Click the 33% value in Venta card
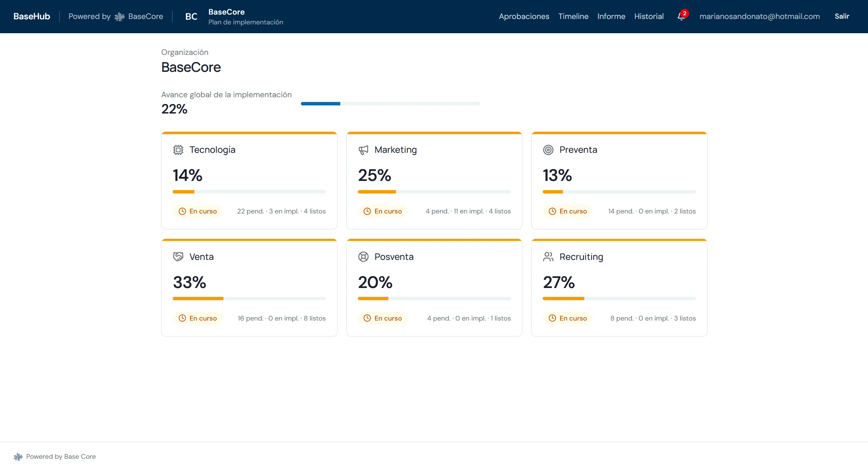The image size is (868, 472). click(189, 282)
